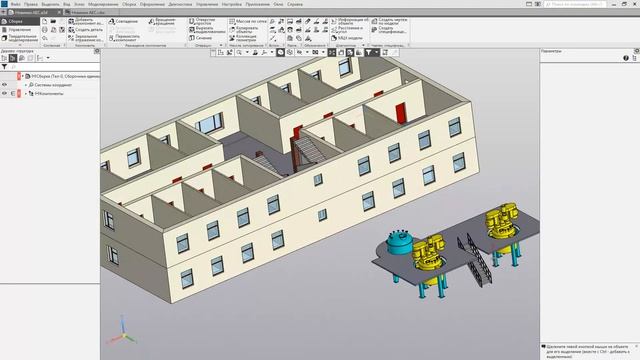Click Переместить компонент command
Screen dimensions: 640x360
(124, 38)
